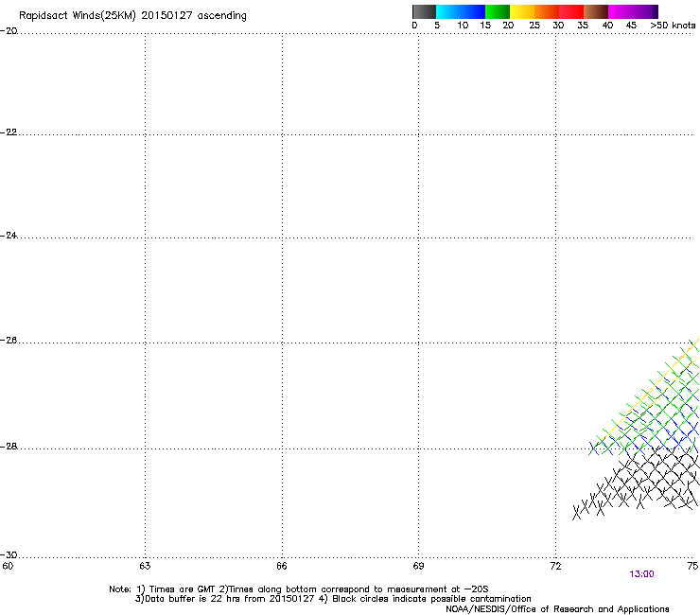Click the '25' legend scale label
Image resolution: width=700 pixels, height=615 pixels.
pos(534,26)
